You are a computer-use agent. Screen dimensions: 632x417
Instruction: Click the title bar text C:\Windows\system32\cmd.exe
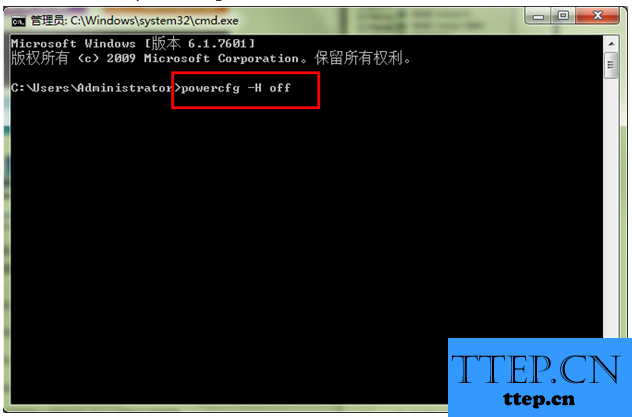pyautogui.click(x=154, y=21)
